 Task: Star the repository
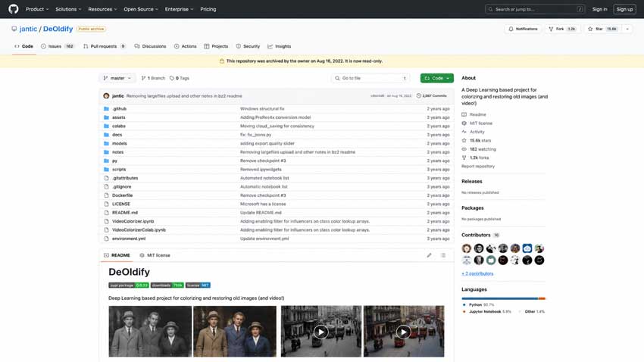[603, 29]
